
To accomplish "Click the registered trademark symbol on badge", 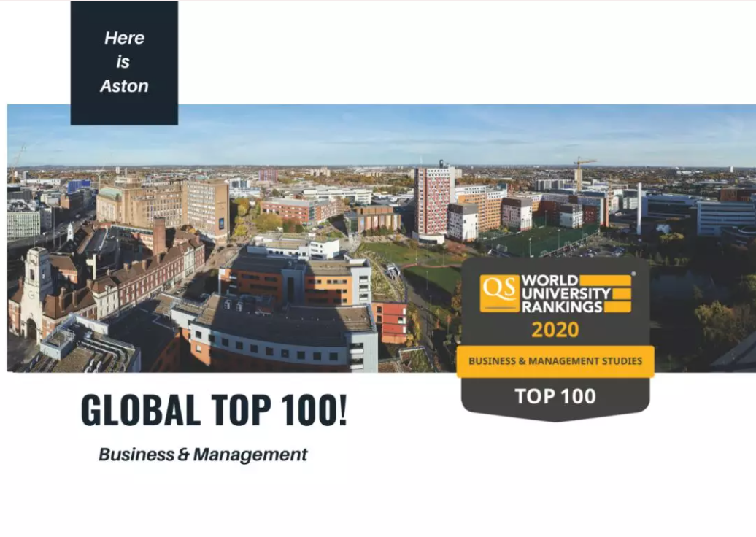I will tap(633, 275).
